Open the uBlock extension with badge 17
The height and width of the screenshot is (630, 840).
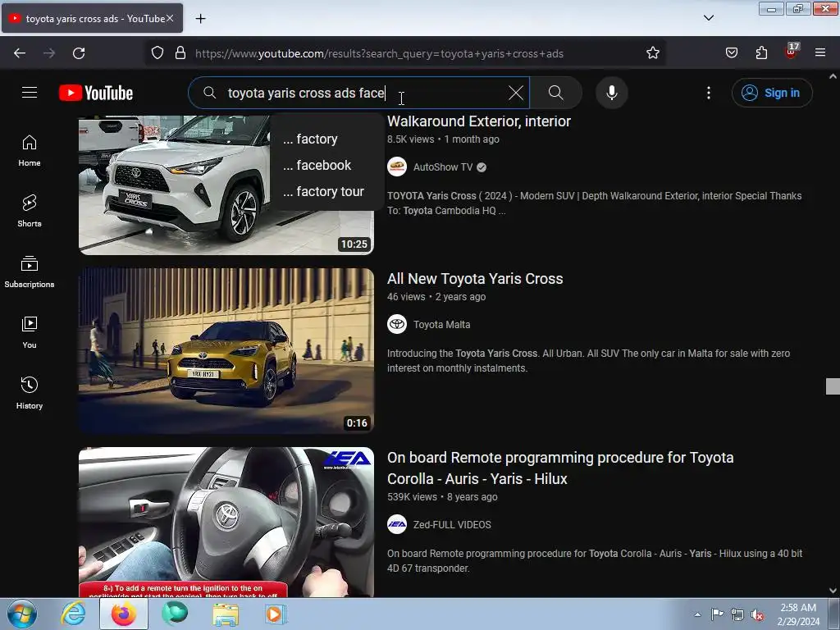pyautogui.click(x=792, y=52)
